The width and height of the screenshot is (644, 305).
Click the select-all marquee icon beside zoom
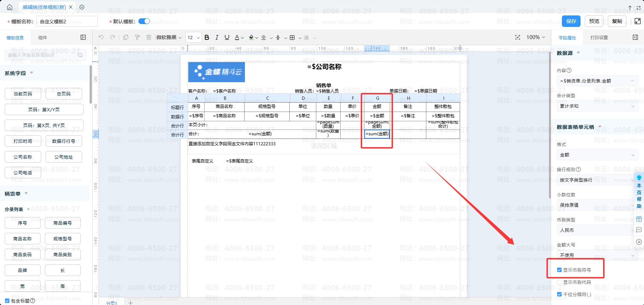pos(517,37)
